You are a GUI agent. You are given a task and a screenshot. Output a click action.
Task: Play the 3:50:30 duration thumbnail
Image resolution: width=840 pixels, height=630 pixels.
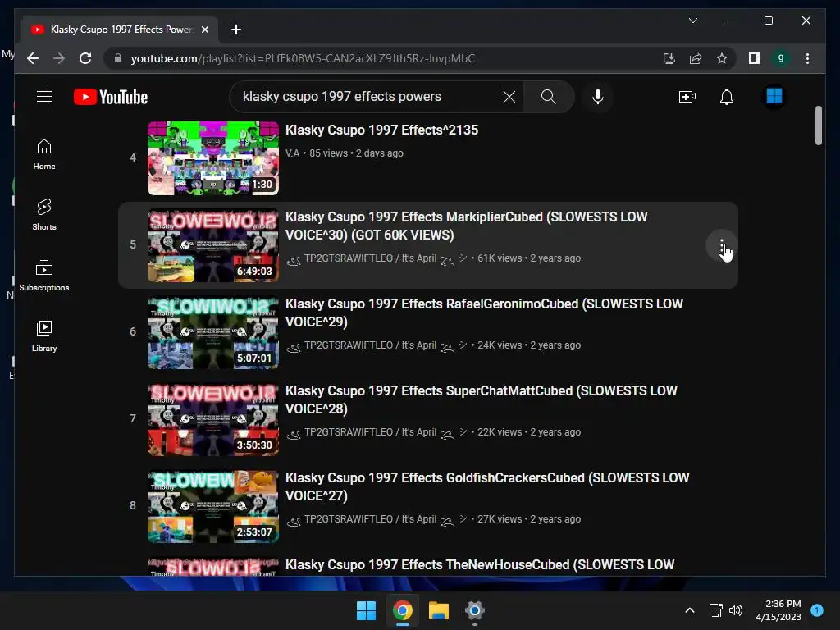click(x=213, y=419)
